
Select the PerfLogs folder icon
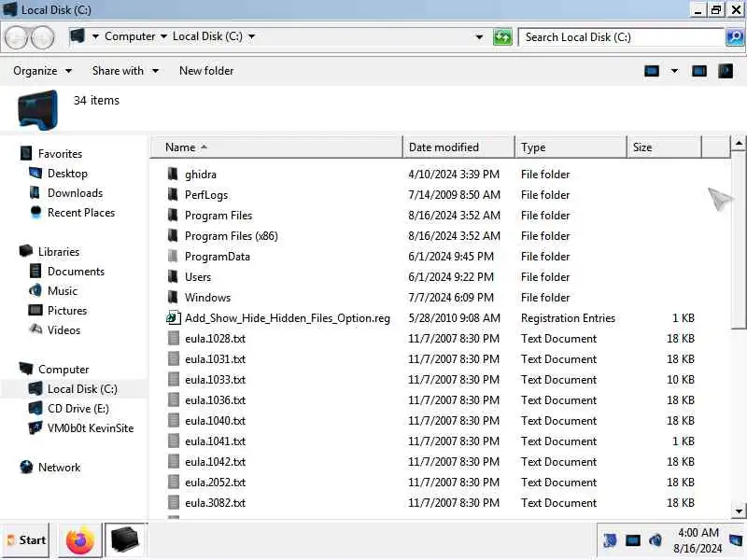pos(173,194)
